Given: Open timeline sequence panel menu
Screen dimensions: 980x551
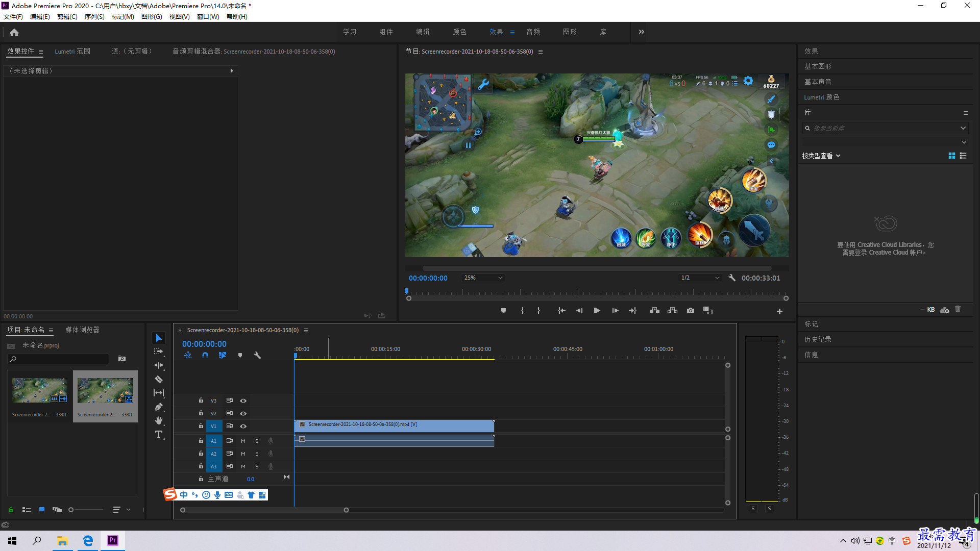Looking at the screenshot, I should point(306,331).
